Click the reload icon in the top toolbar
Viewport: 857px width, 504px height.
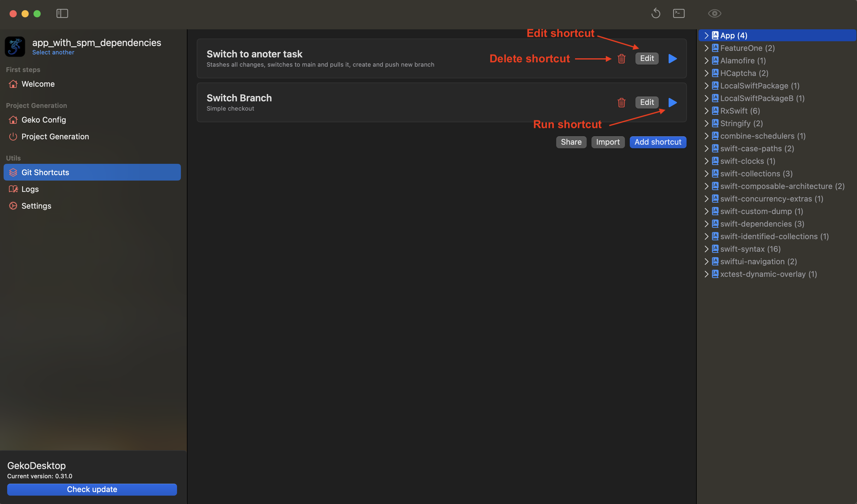[x=656, y=13]
